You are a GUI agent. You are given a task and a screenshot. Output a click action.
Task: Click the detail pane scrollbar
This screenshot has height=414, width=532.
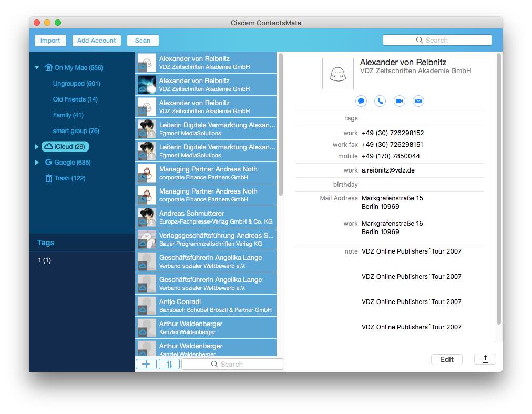(498, 188)
